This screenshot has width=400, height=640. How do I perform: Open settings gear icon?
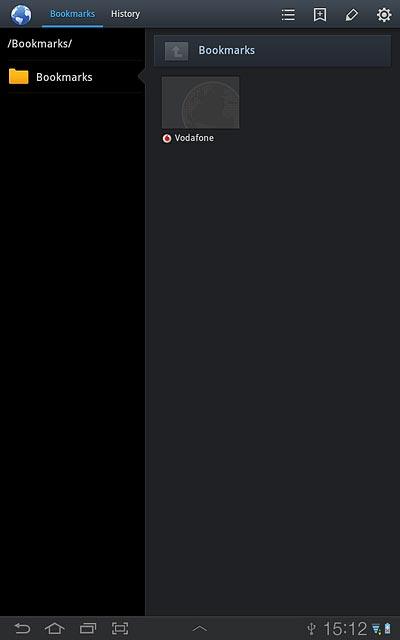[384, 15]
